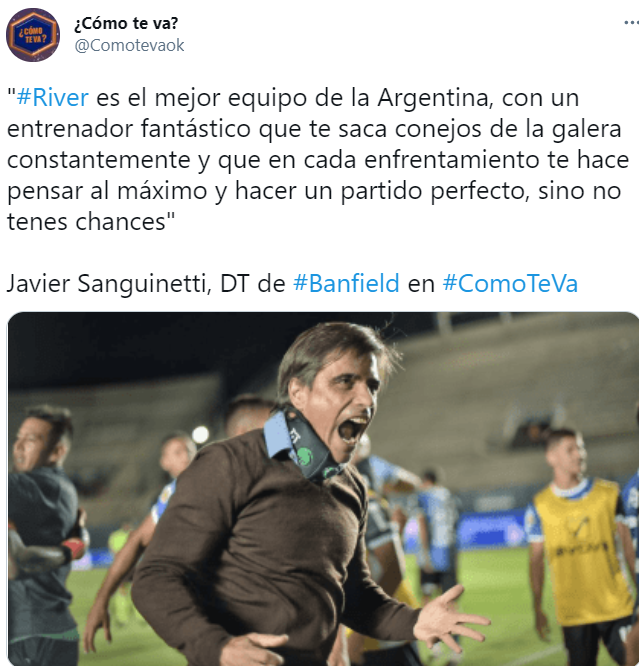Click the word Argentina in the tweet

435,98
